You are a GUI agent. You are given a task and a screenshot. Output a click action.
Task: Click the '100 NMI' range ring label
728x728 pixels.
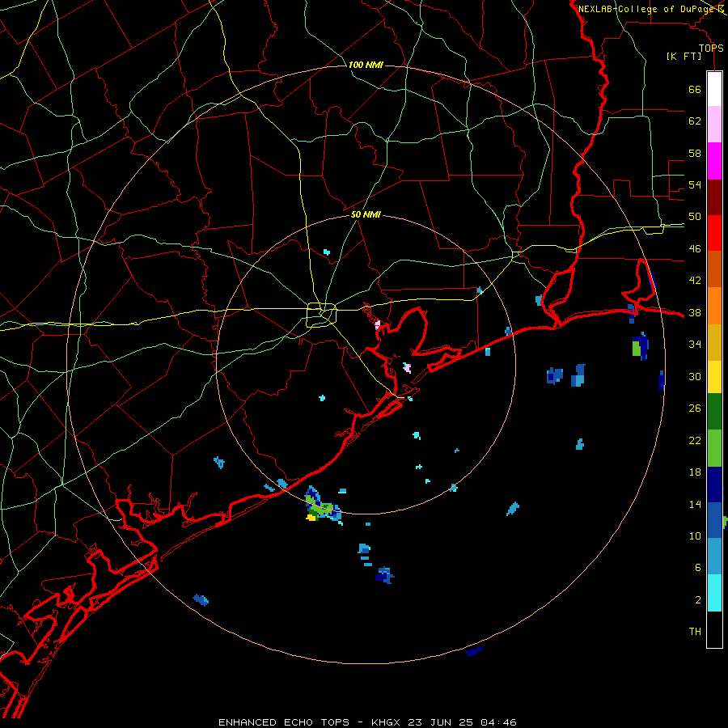[366, 65]
